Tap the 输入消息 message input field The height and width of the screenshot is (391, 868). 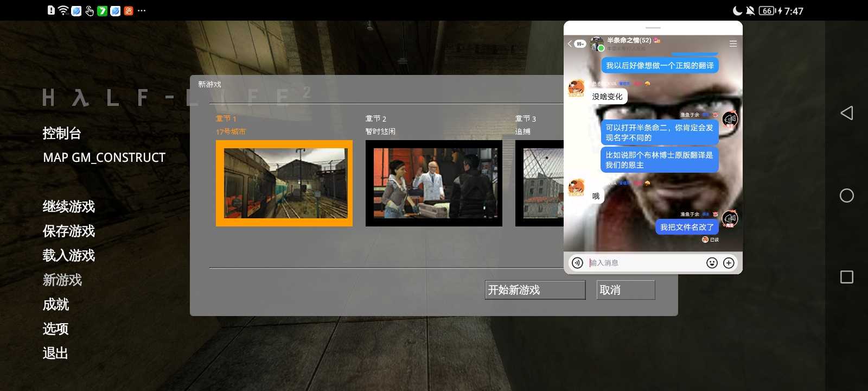pyautogui.click(x=644, y=263)
